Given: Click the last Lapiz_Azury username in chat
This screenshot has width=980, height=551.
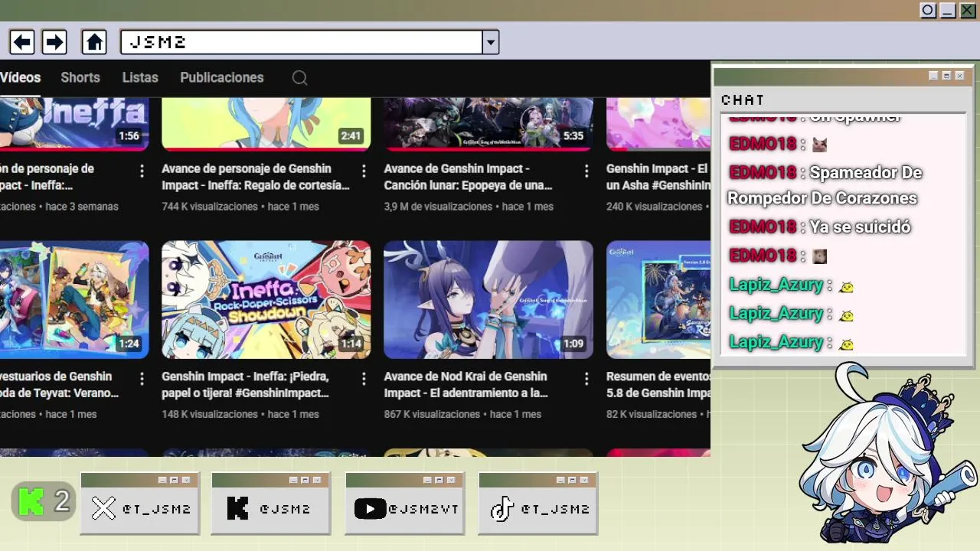Looking at the screenshot, I should 776,342.
